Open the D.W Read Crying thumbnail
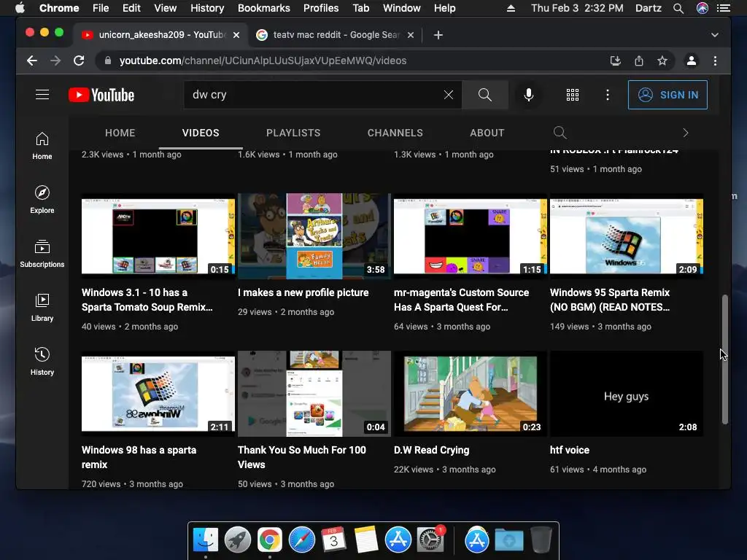The height and width of the screenshot is (560, 747). pyautogui.click(x=471, y=394)
